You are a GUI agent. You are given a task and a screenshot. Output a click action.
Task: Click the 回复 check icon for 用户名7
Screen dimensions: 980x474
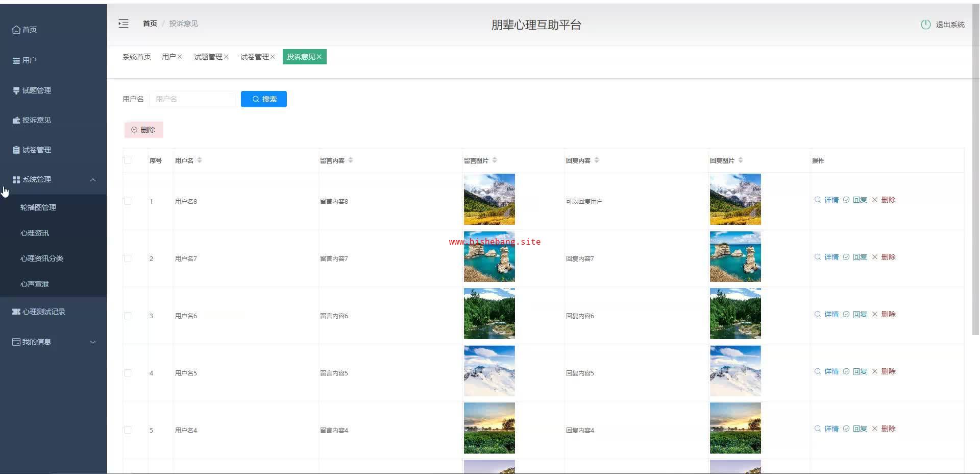pyautogui.click(x=846, y=257)
